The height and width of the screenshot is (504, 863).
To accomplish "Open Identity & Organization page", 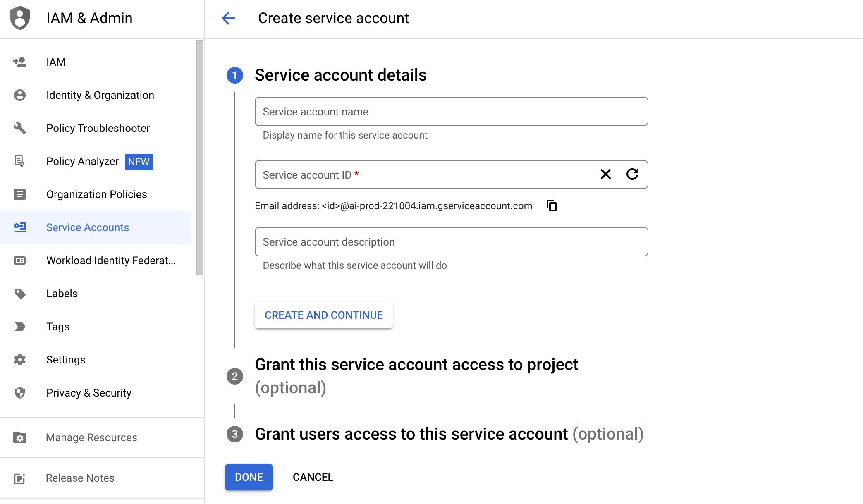I will pos(100,95).
